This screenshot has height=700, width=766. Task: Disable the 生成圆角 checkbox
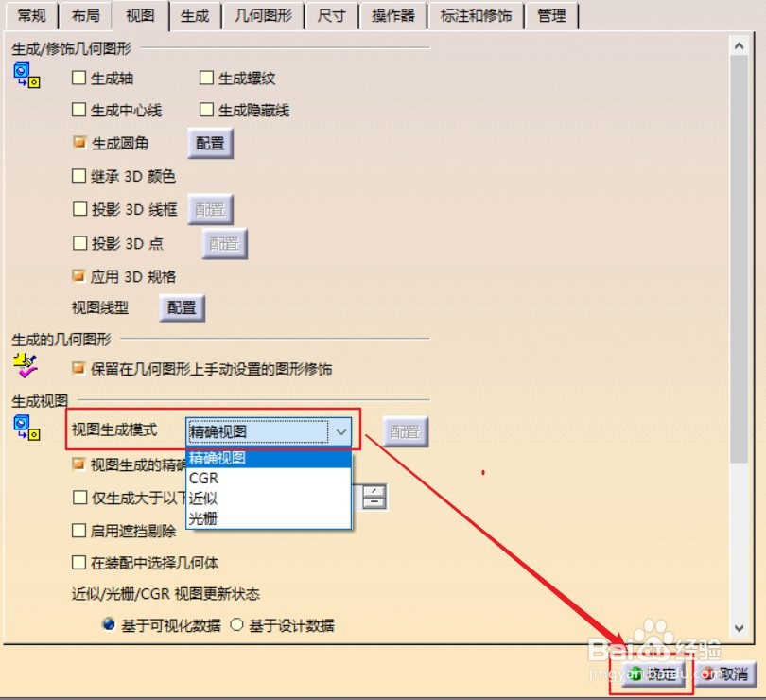click(x=78, y=143)
